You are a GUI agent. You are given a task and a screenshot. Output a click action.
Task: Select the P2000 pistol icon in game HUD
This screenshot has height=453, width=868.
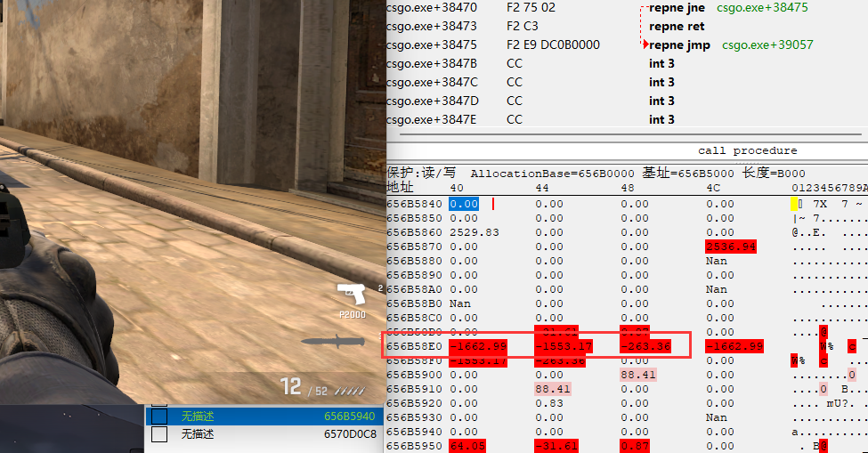click(352, 294)
